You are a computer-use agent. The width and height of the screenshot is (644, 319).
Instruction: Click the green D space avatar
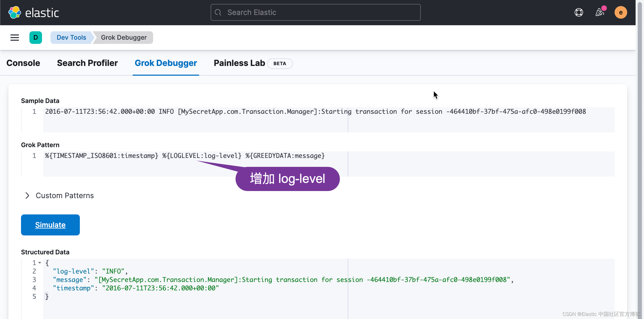pos(36,38)
